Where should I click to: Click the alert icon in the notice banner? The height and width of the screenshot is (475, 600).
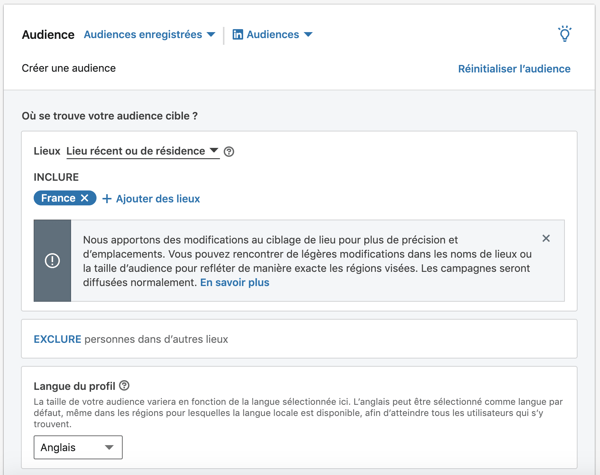click(x=52, y=261)
